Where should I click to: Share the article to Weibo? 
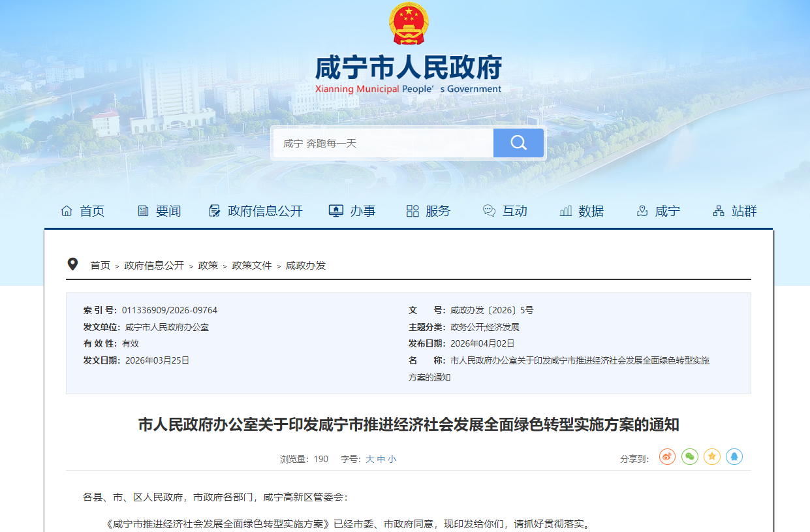667,457
